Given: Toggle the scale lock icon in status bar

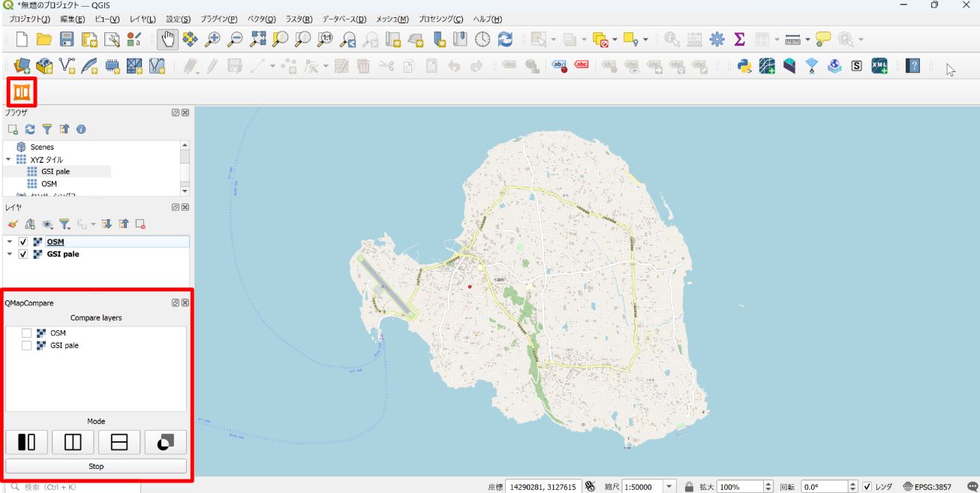Looking at the screenshot, I should click(689, 486).
